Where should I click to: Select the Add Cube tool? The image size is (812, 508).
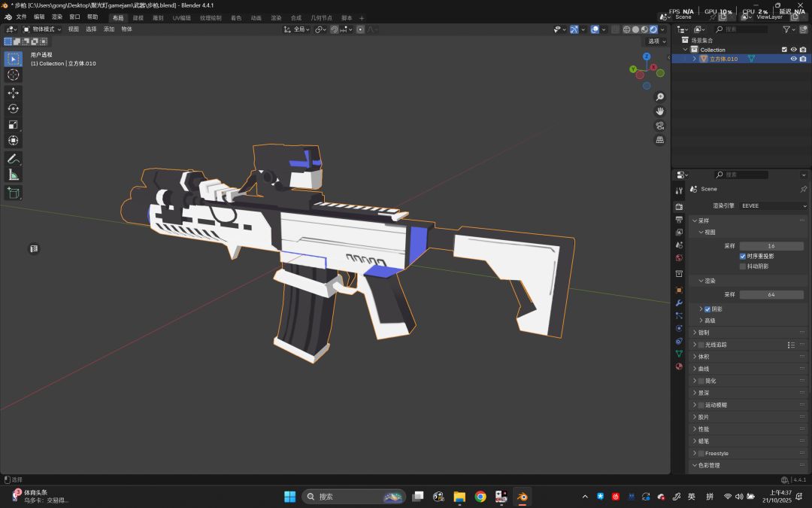click(13, 193)
